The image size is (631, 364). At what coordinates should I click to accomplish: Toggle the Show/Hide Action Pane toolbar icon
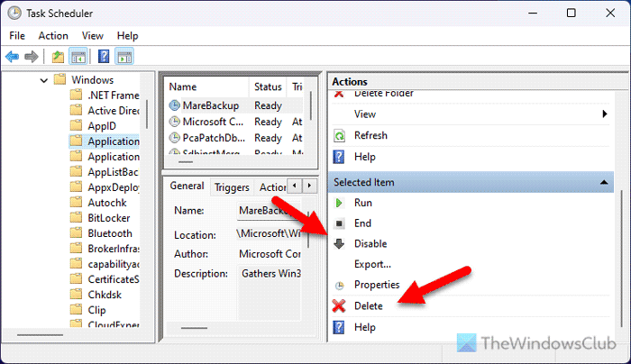pos(124,57)
